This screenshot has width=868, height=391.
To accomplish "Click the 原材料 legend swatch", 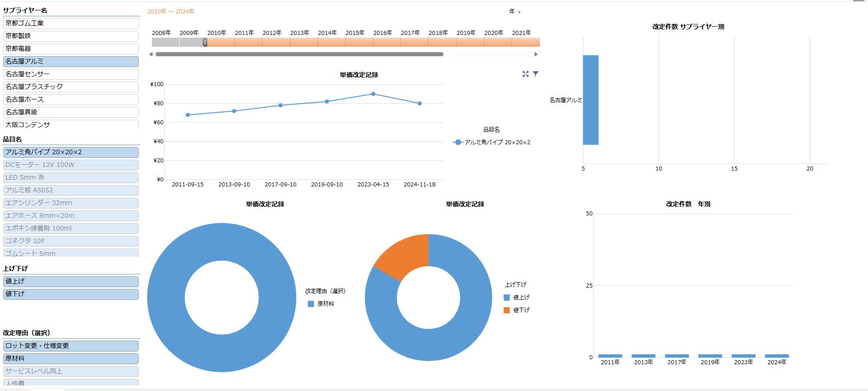I will coord(311,304).
